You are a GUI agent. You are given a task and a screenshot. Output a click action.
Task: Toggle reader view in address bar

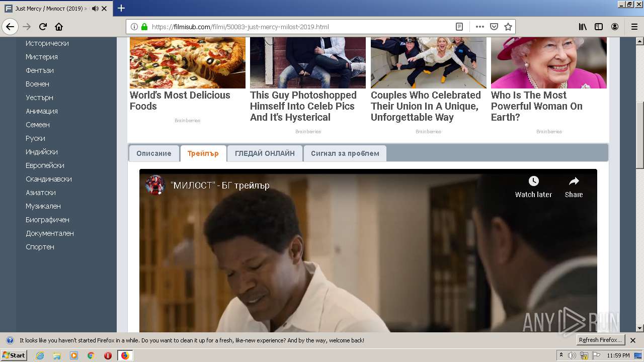pyautogui.click(x=459, y=27)
